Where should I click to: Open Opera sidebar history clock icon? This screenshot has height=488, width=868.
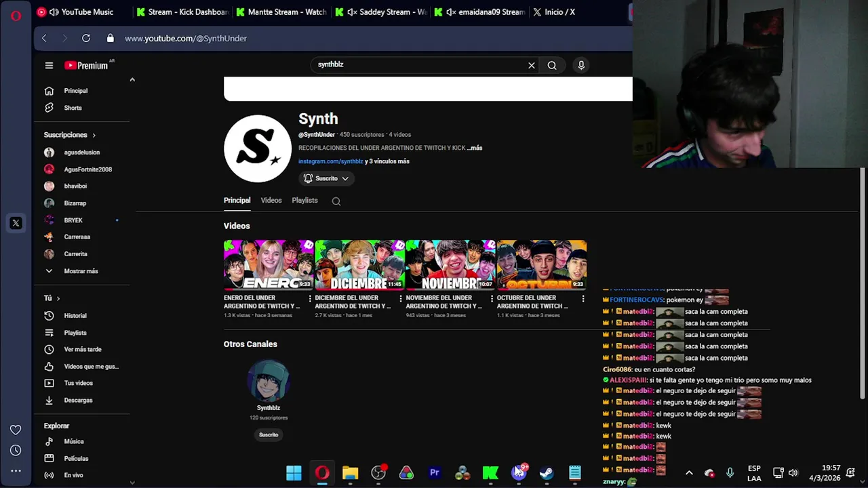tap(16, 450)
